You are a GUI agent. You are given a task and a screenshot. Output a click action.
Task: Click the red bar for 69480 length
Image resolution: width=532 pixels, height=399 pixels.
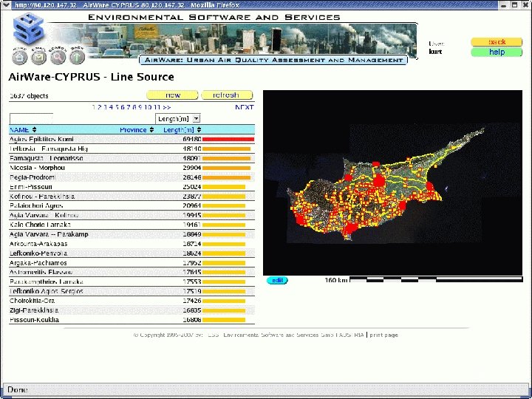coord(228,139)
